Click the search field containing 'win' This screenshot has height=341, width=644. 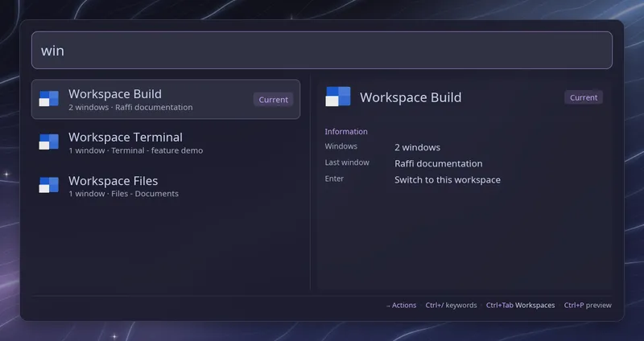click(321, 50)
